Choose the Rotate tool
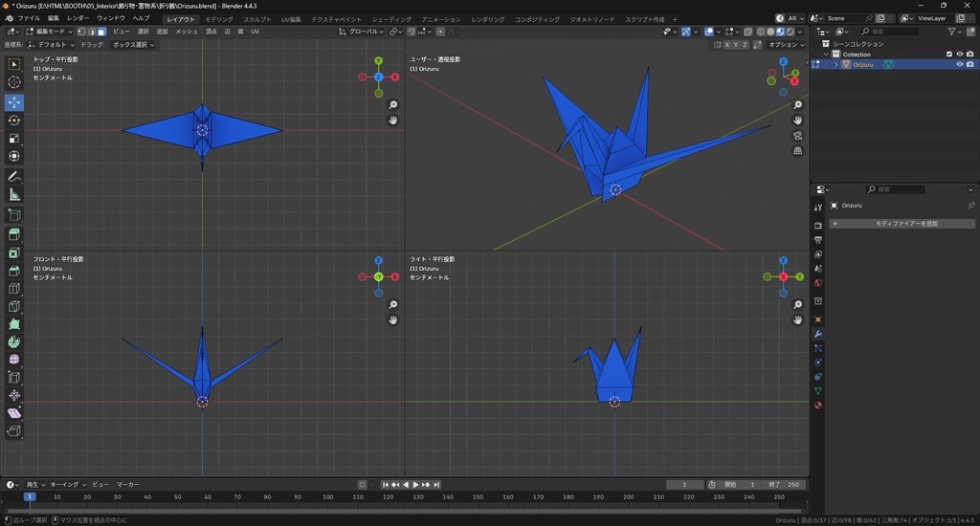 click(x=13, y=120)
